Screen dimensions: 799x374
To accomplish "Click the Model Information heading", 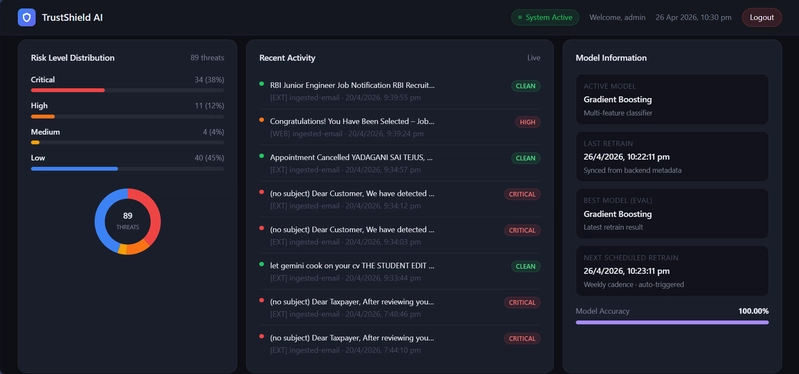I will pyautogui.click(x=611, y=58).
